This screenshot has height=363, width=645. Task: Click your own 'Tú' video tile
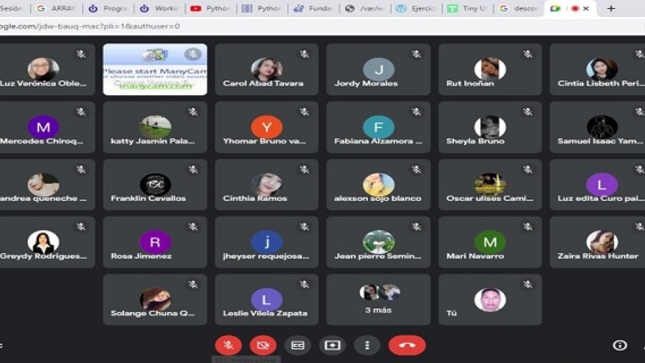click(490, 300)
